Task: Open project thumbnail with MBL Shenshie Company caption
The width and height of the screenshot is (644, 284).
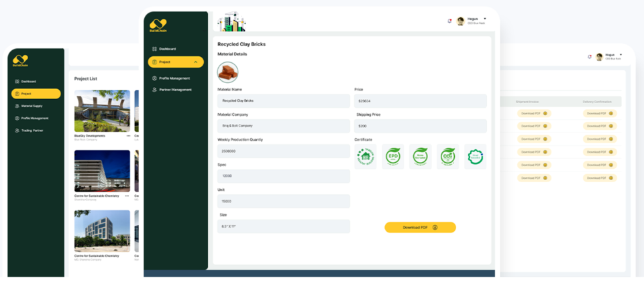Action: point(102,231)
